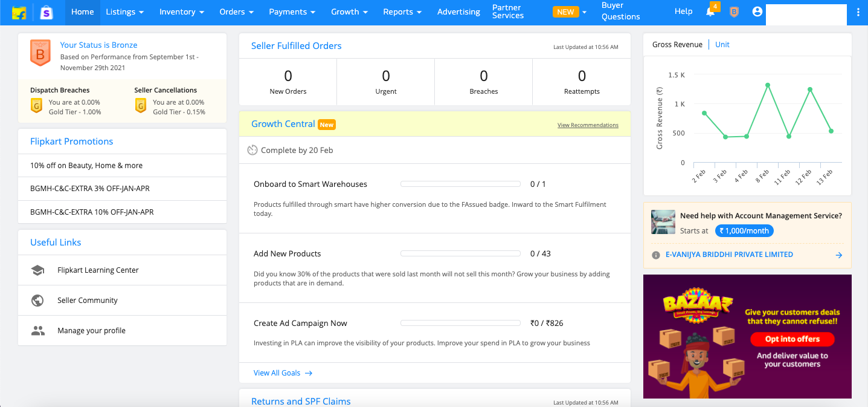Click the Dispatch Breaches gold tier badge

pyautogui.click(x=36, y=106)
